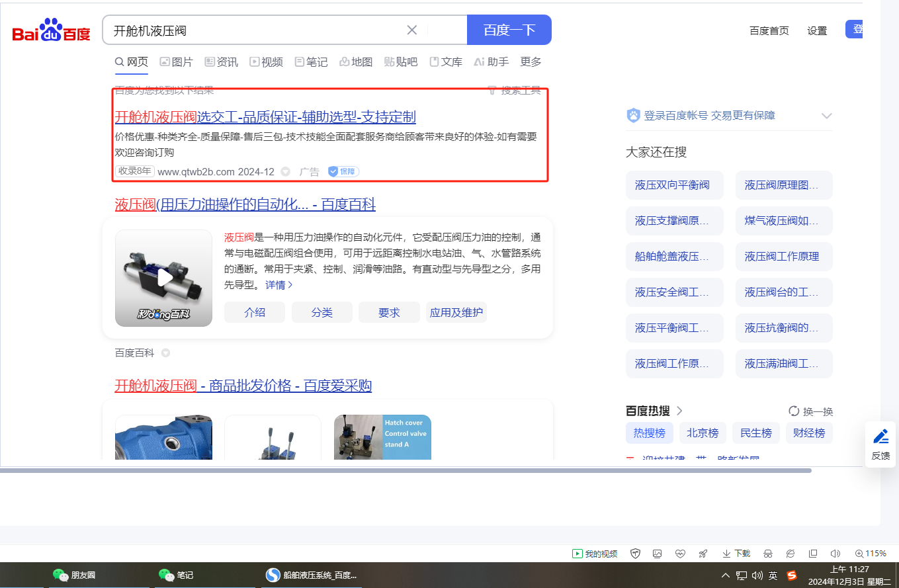Select the 北京榜 tab
Image resolution: width=899 pixels, height=588 pixels.
(x=703, y=433)
